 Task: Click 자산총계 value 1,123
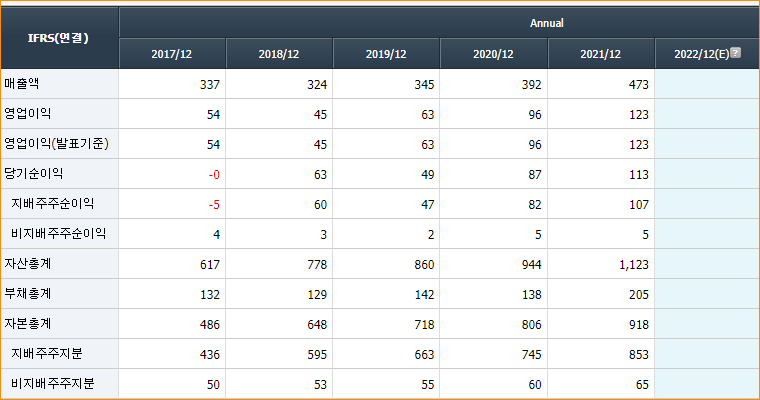(634, 265)
